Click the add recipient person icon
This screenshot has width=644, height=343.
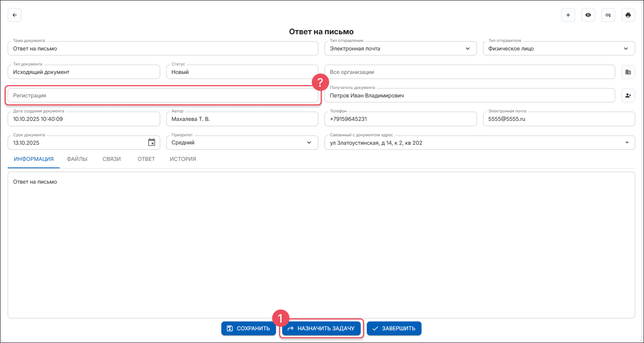click(x=628, y=95)
